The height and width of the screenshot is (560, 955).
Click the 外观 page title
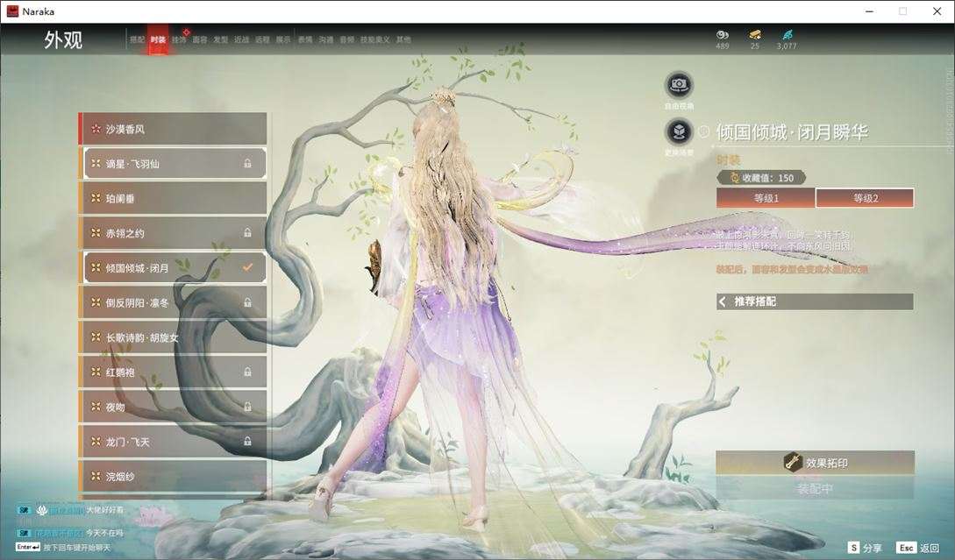point(63,39)
